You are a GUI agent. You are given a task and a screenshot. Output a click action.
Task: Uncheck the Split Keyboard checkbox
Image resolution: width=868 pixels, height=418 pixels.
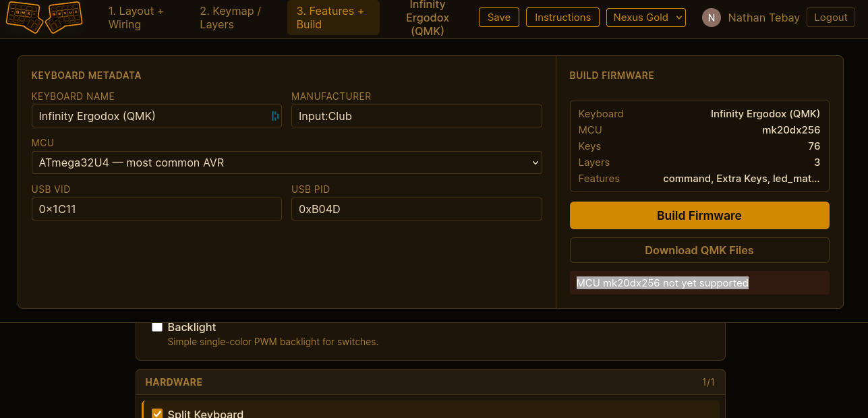[157, 414]
